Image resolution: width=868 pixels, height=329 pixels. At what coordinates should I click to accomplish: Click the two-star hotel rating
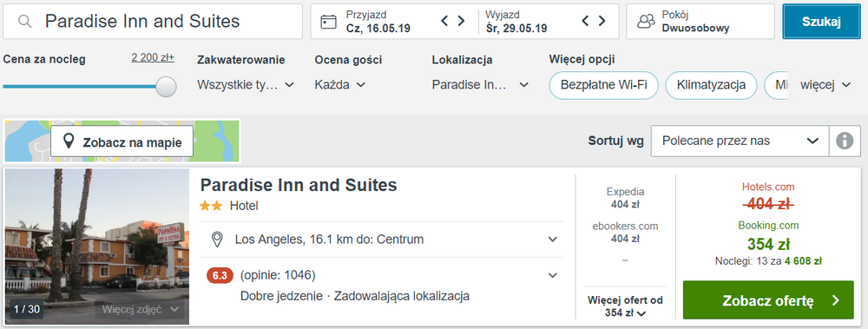pos(211,206)
